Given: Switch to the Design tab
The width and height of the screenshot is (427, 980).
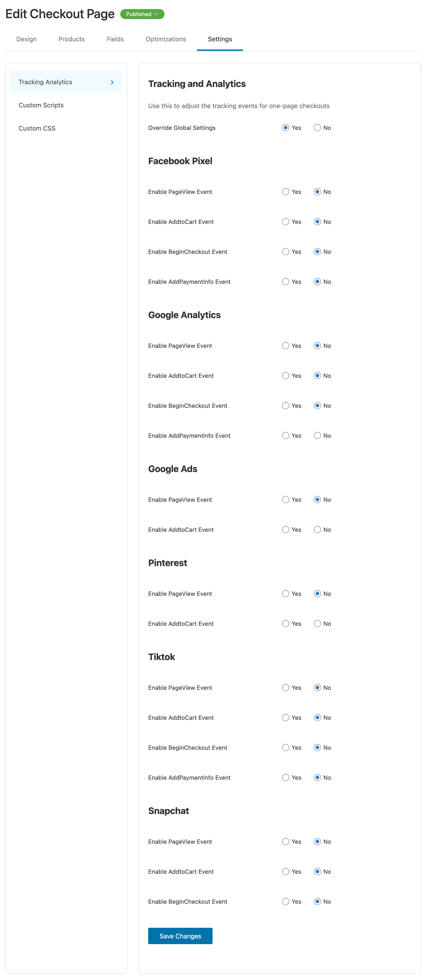Looking at the screenshot, I should coord(26,39).
